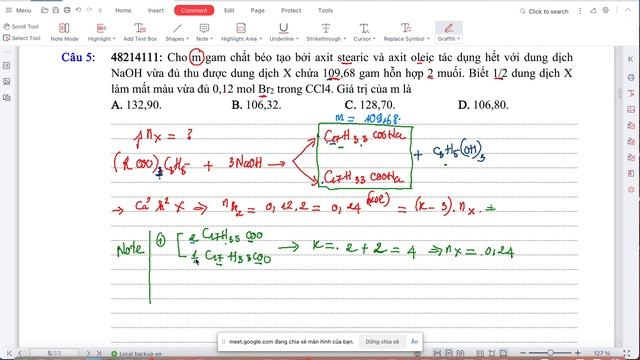Click the Save icon in quick access bar
This screenshot has height=360, width=640.
[56, 10]
